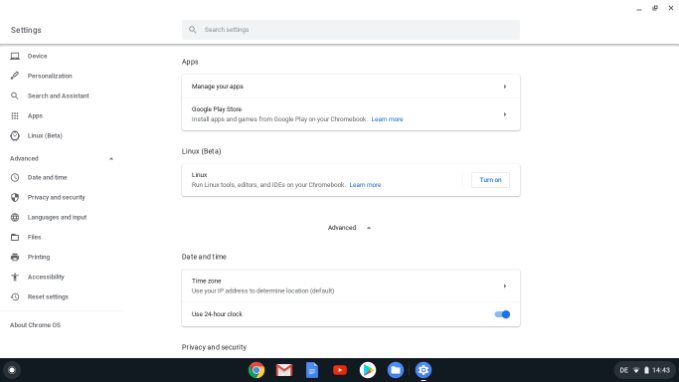The image size is (679, 382).
Task: Click the search magnifier icon in search bar
Action: tap(192, 29)
